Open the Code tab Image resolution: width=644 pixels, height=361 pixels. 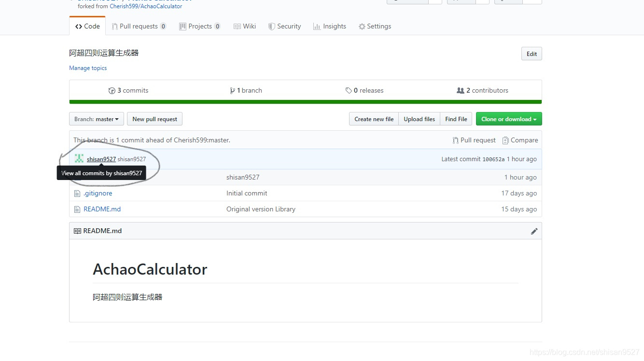(x=87, y=26)
